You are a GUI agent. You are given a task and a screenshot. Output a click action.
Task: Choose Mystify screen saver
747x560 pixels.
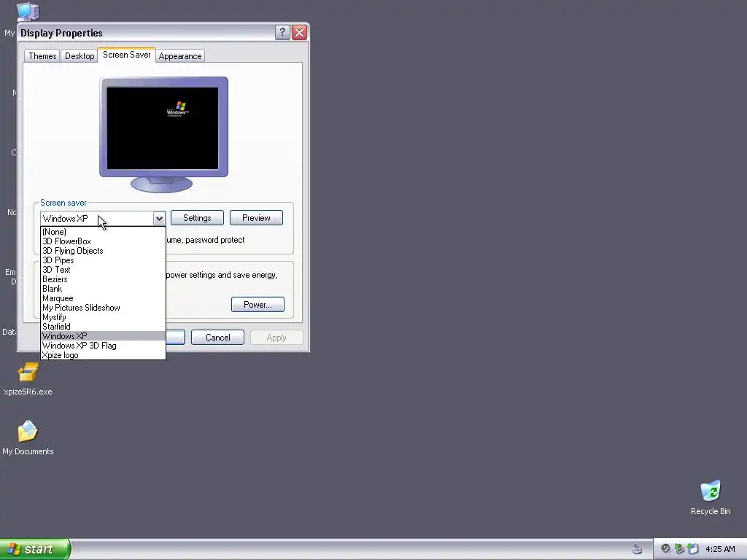pos(103,317)
